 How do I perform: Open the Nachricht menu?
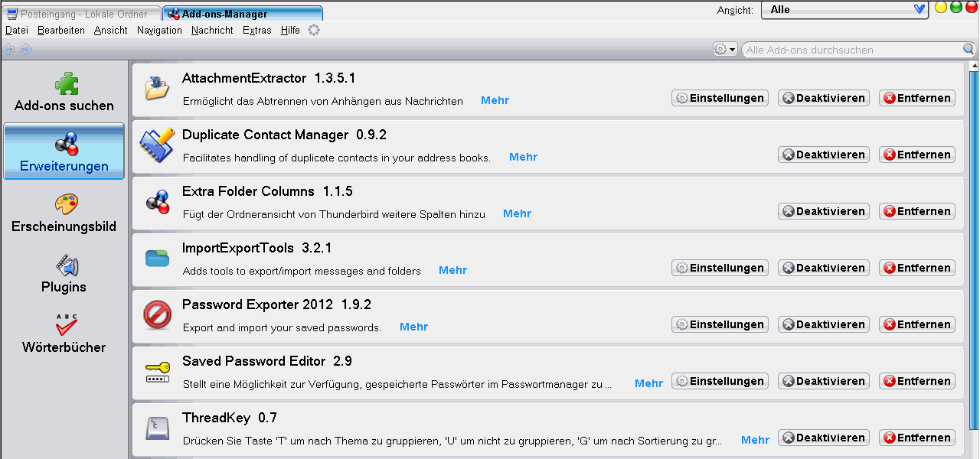[212, 31]
